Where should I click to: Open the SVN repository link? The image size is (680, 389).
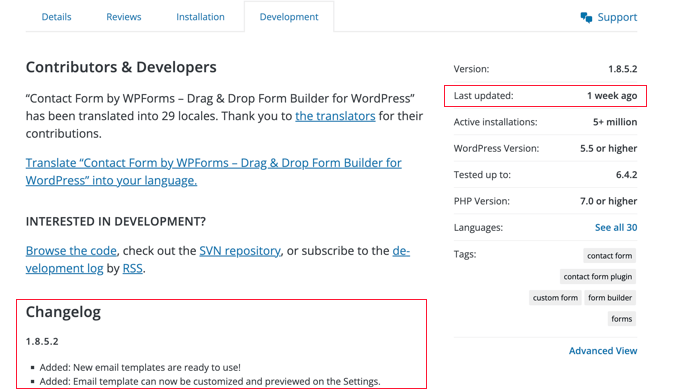point(240,251)
